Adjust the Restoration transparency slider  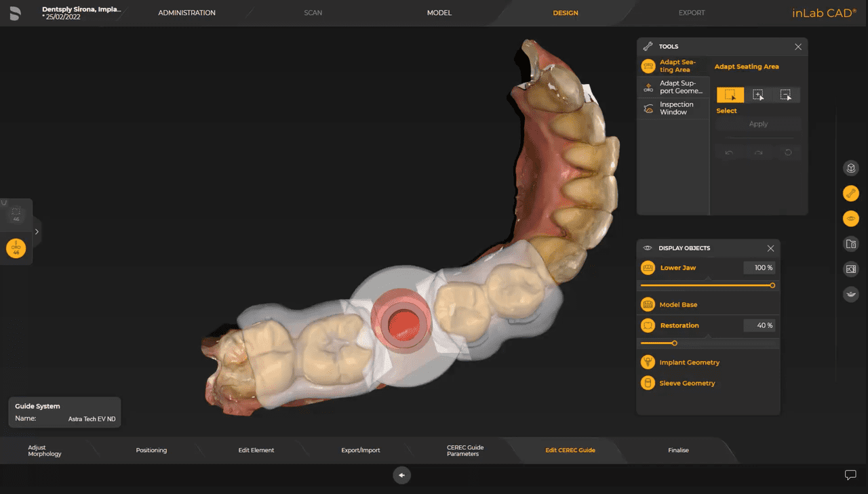click(675, 343)
